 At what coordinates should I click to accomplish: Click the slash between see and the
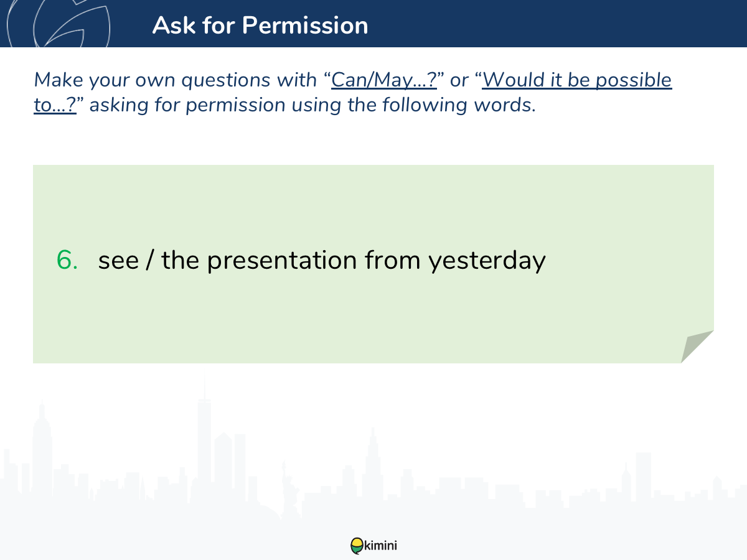click(x=149, y=261)
